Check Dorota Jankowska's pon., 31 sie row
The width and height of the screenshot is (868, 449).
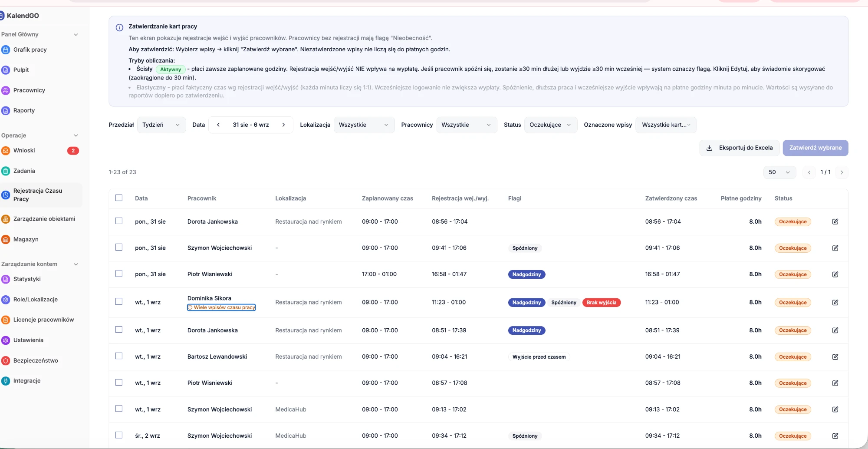click(119, 221)
